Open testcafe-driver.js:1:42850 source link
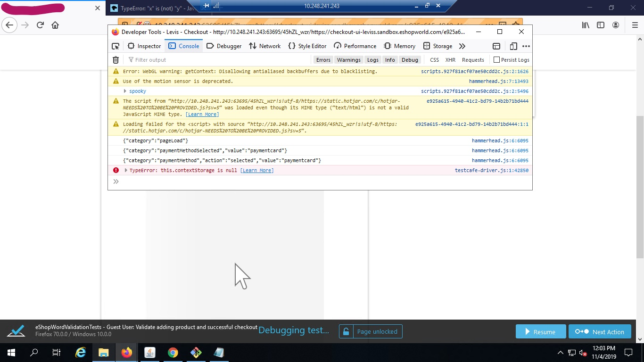This screenshot has width=644, height=362. pyautogui.click(x=492, y=170)
